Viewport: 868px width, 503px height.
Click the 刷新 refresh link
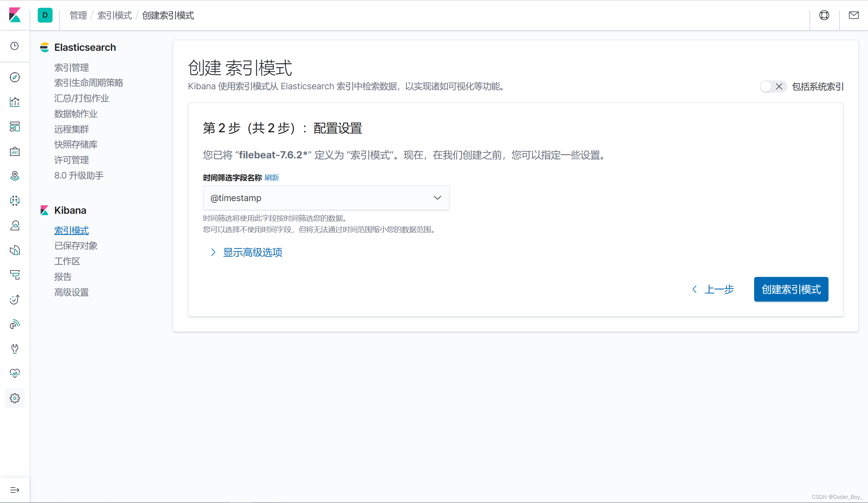(272, 177)
